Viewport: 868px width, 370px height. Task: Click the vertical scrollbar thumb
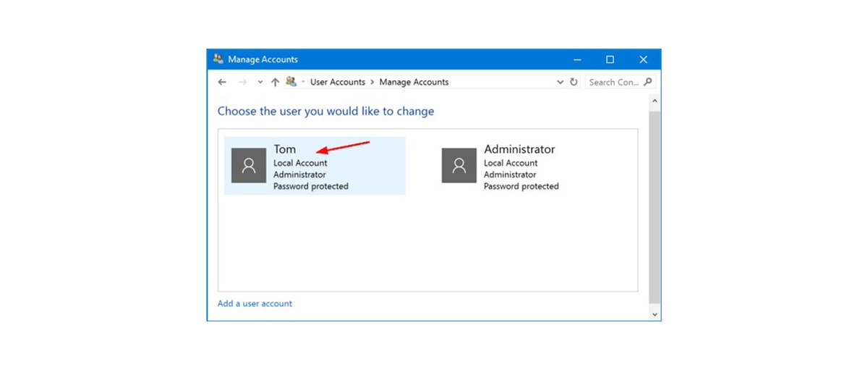tap(655, 207)
